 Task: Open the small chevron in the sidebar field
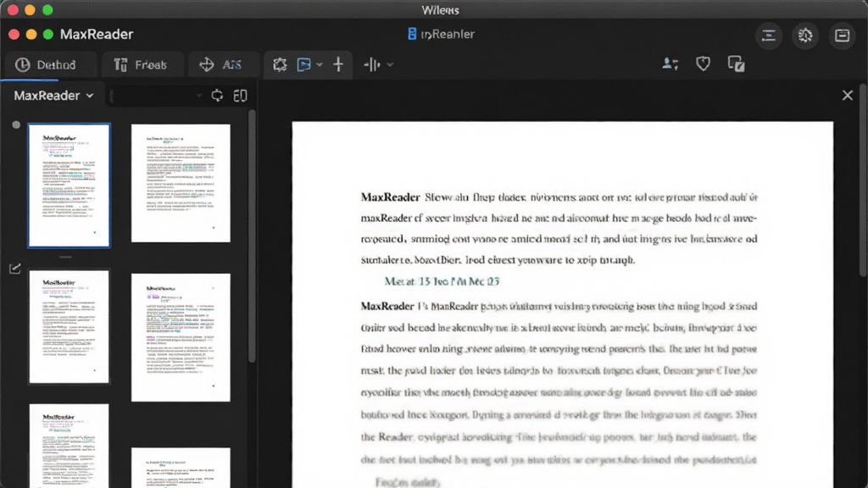coord(198,96)
